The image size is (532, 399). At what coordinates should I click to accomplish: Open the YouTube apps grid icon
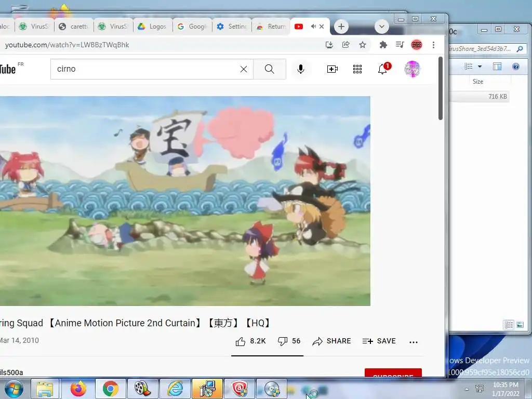[x=357, y=69]
